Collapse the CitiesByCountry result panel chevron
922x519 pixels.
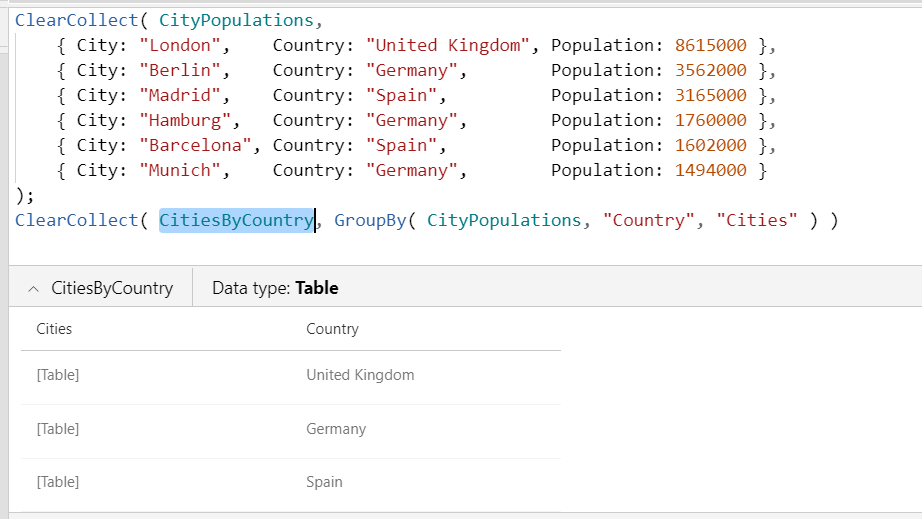click(x=34, y=288)
